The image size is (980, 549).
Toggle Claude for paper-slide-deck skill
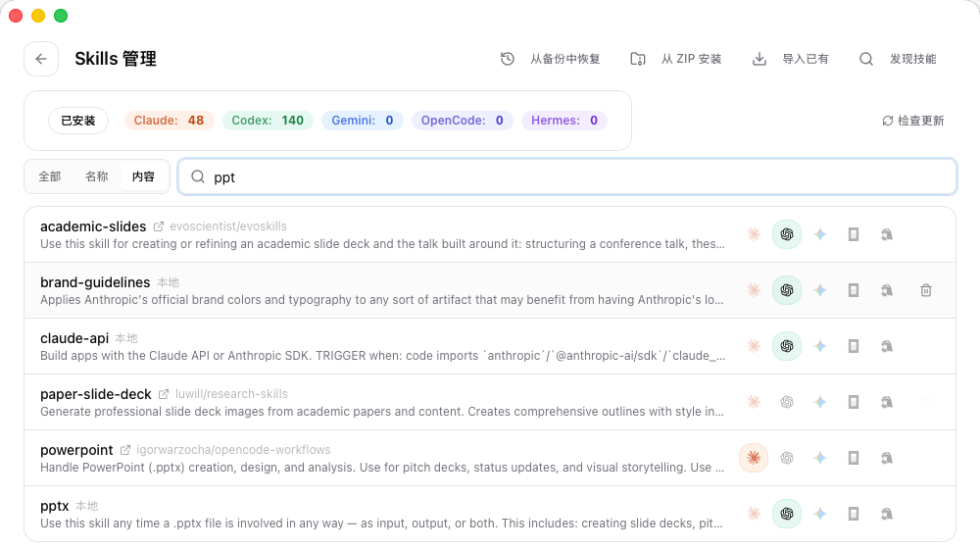(754, 402)
